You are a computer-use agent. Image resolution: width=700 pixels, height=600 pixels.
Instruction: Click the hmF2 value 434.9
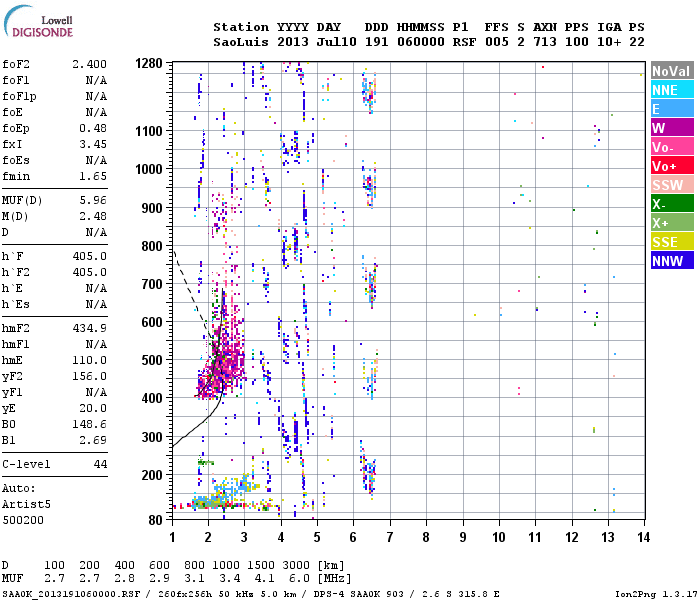[89, 328]
